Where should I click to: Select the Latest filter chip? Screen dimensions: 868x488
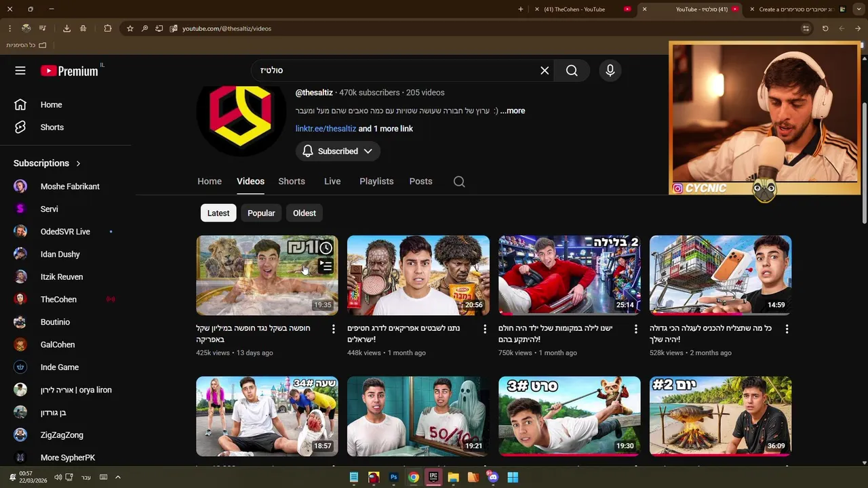pos(218,213)
